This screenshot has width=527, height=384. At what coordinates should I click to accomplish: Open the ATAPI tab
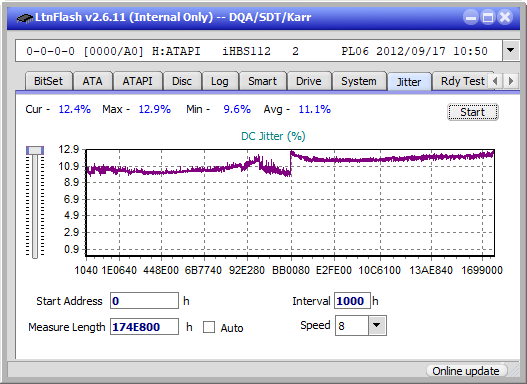[137, 81]
